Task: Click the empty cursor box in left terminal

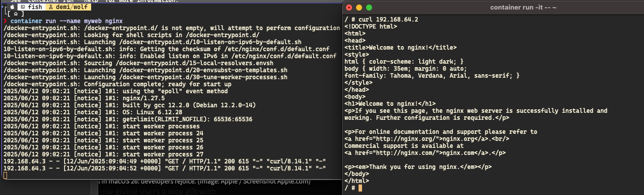Action: tap(5, 176)
